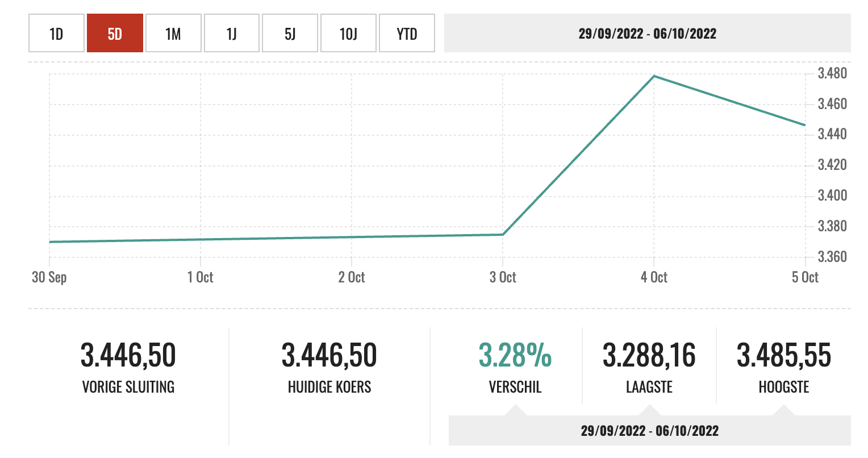This screenshot has height=458, width=868.
Task: Click the line end at 5 Oct
Action: pos(805,125)
